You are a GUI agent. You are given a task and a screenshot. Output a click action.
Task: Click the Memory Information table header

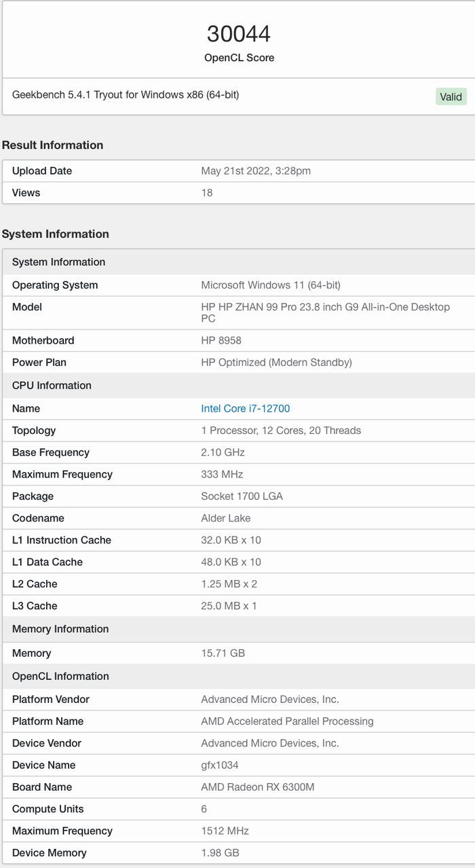(x=60, y=629)
